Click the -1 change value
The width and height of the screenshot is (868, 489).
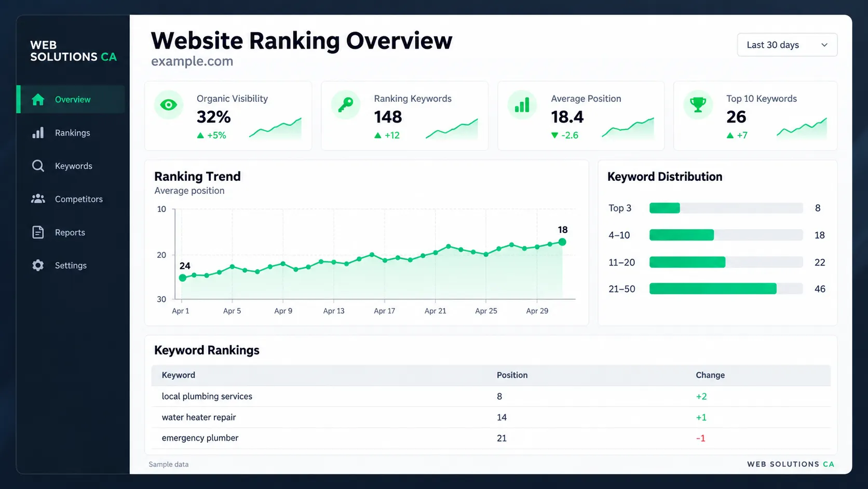701,438
